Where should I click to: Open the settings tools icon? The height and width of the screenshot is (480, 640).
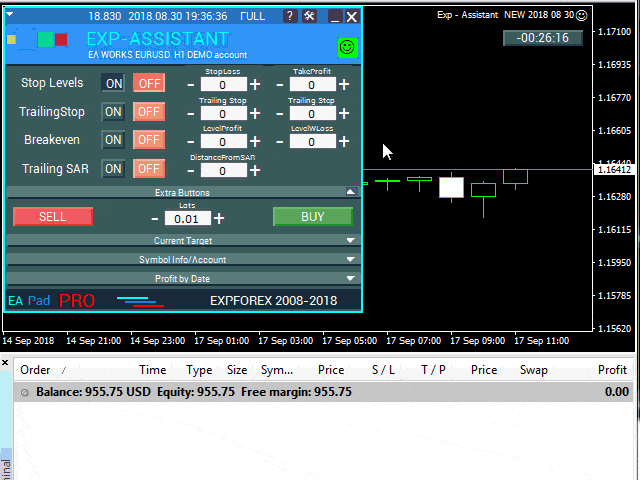pyautogui.click(x=310, y=16)
